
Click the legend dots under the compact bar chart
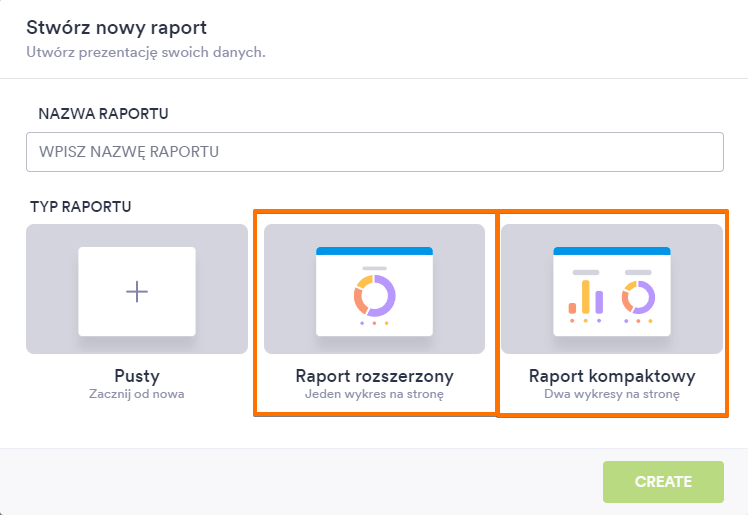point(586,321)
